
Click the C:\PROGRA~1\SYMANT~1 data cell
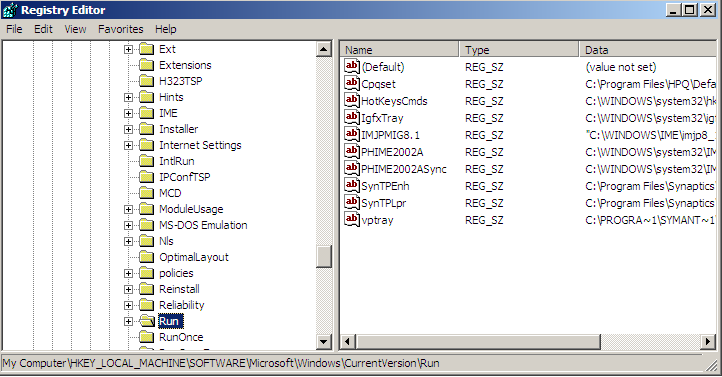point(649,220)
